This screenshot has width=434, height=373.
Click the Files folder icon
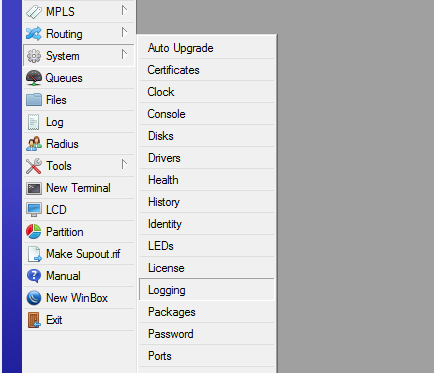click(34, 100)
